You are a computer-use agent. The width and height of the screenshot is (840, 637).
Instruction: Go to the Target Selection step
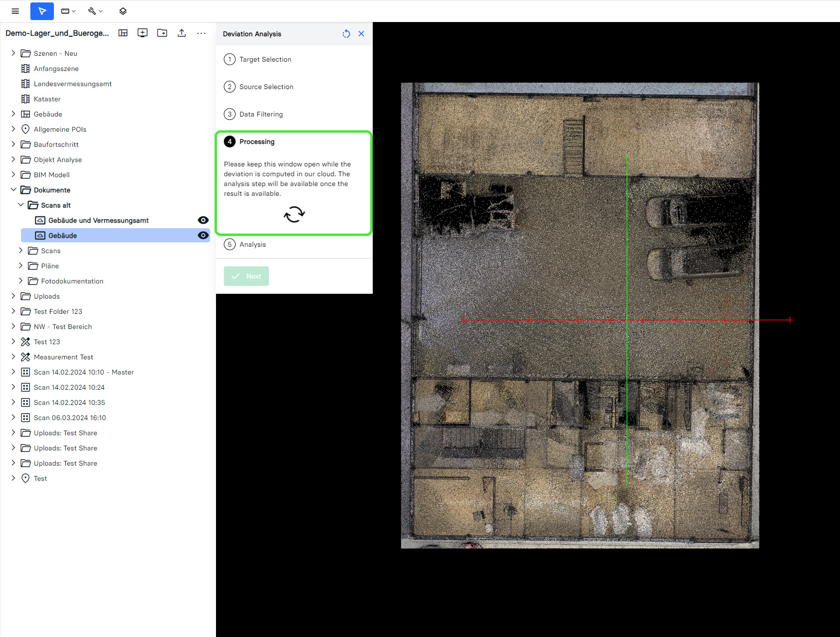click(x=265, y=59)
